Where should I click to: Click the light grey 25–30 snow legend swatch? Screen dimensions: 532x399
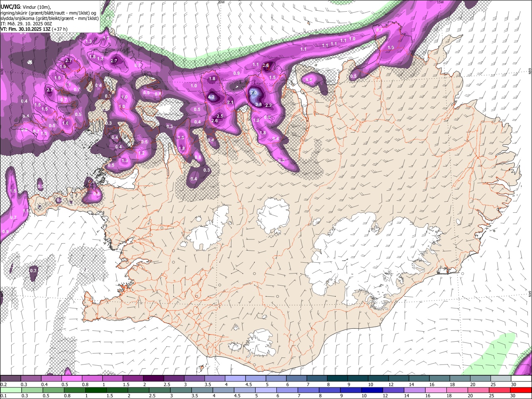(501, 379)
